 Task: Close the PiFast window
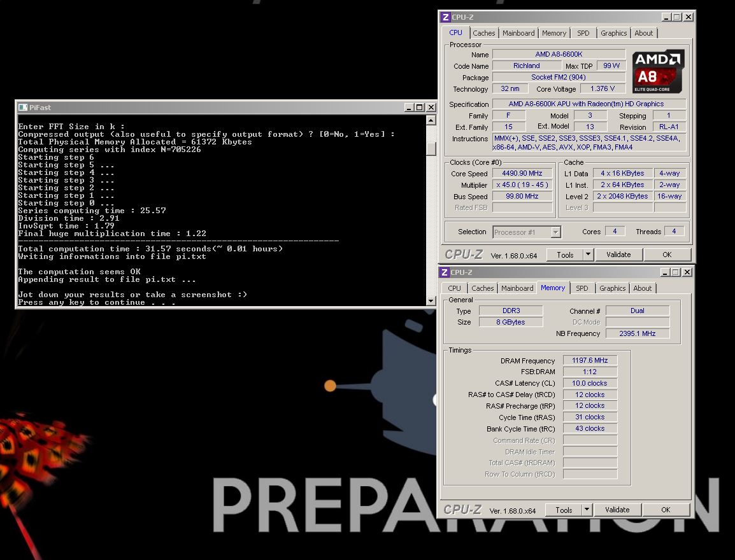point(431,107)
